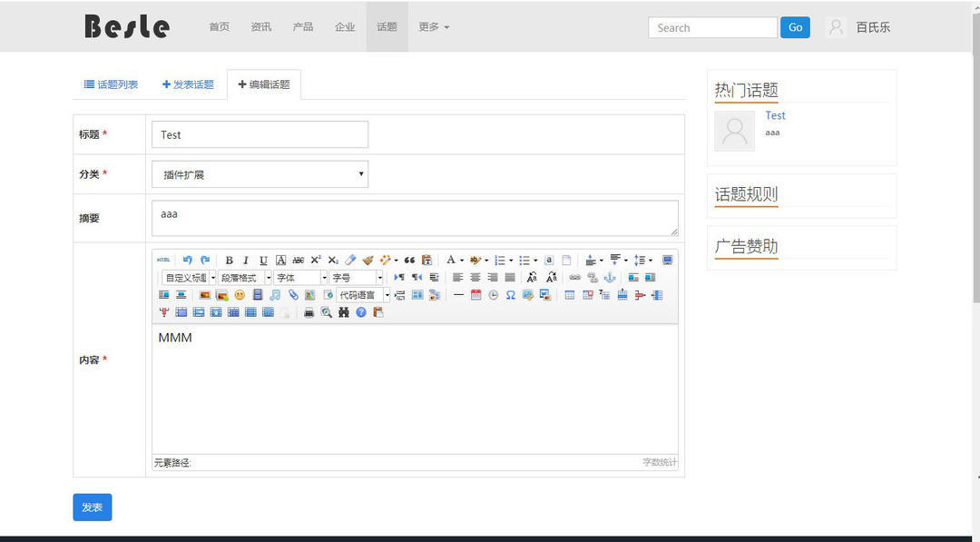Click the Go search button
Viewport: 980px width, 542px height.
tap(795, 27)
